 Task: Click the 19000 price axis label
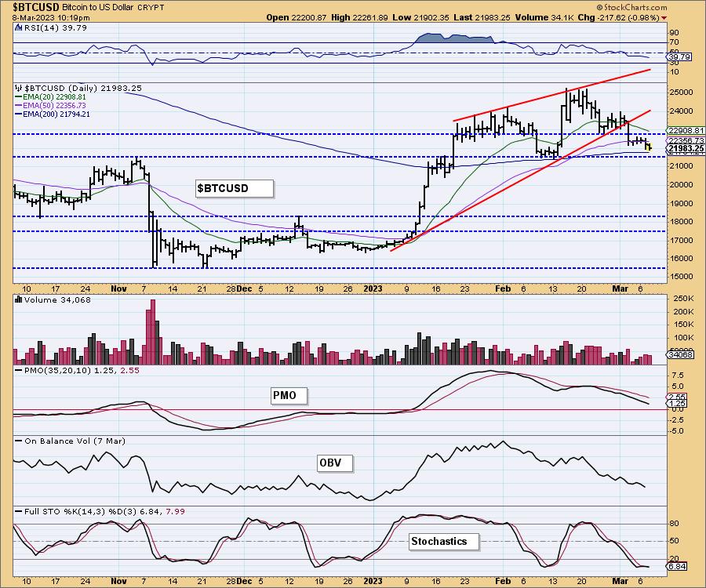[x=681, y=203]
